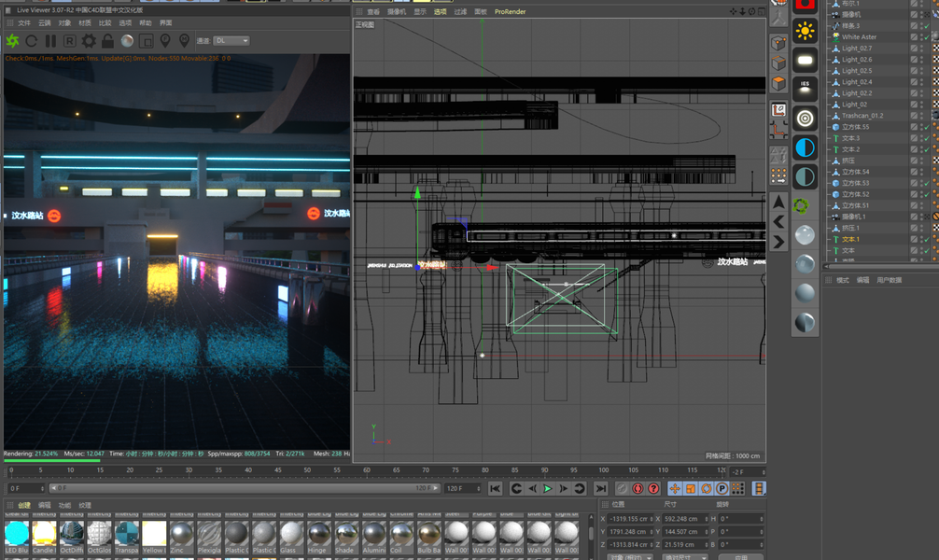Viewport: 939px width, 560px height.
Task: Click the left chevron sidebar icon
Action: (x=778, y=221)
